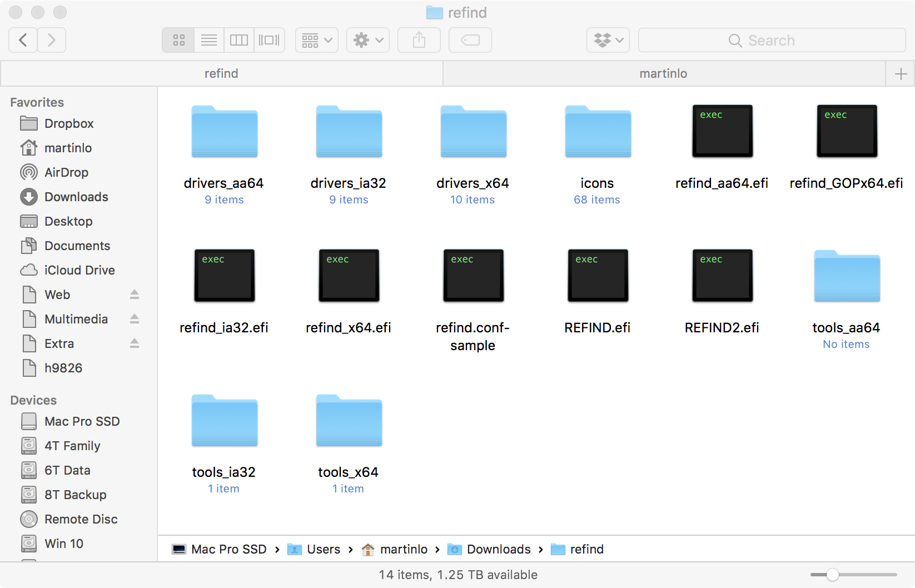Switch to the refind tab
This screenshot has width=915, height=588.
coord(221,73)
